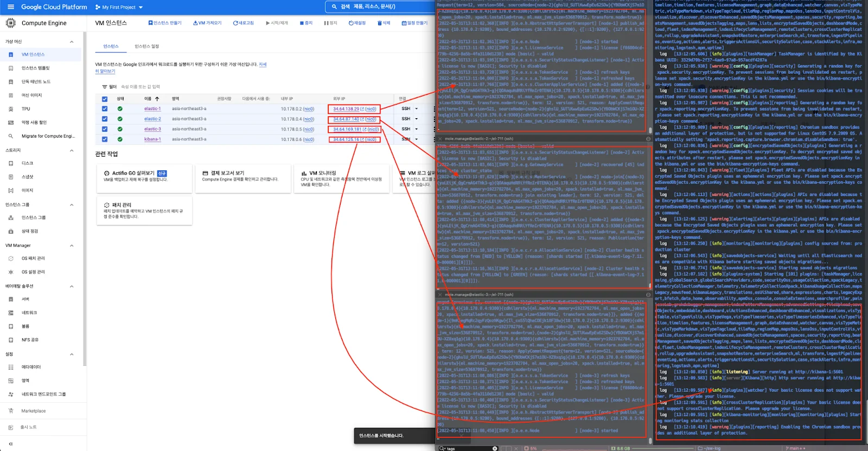Toggle the select-all header checkbox
The height and width of the screenshot is (451, 868).
coord(105,99)
